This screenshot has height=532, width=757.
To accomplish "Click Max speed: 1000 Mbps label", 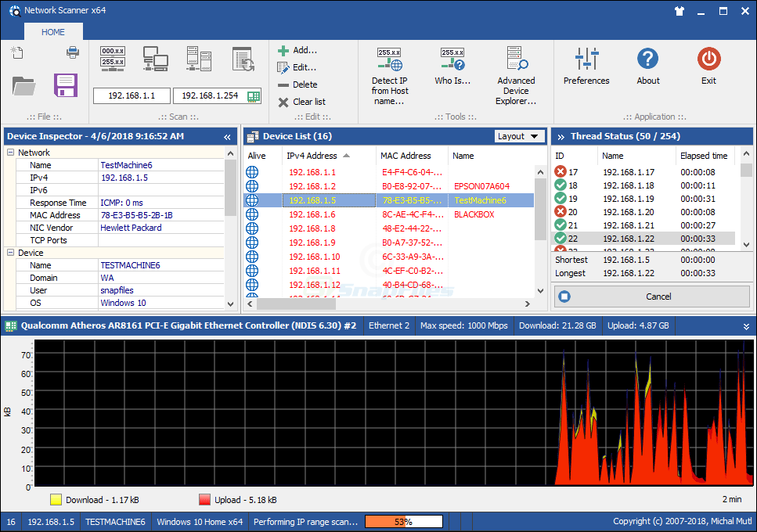I will (464, 325).
